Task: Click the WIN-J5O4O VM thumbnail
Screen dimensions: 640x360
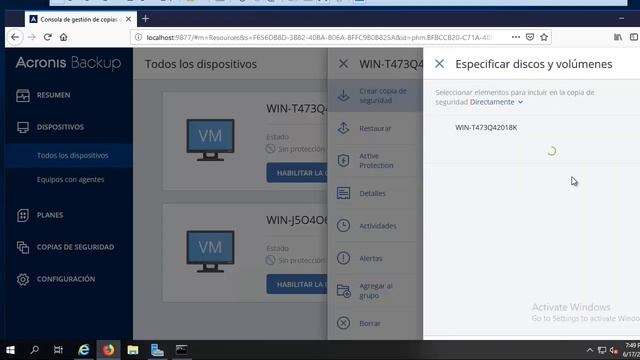Action: click(x=210, y=251)
